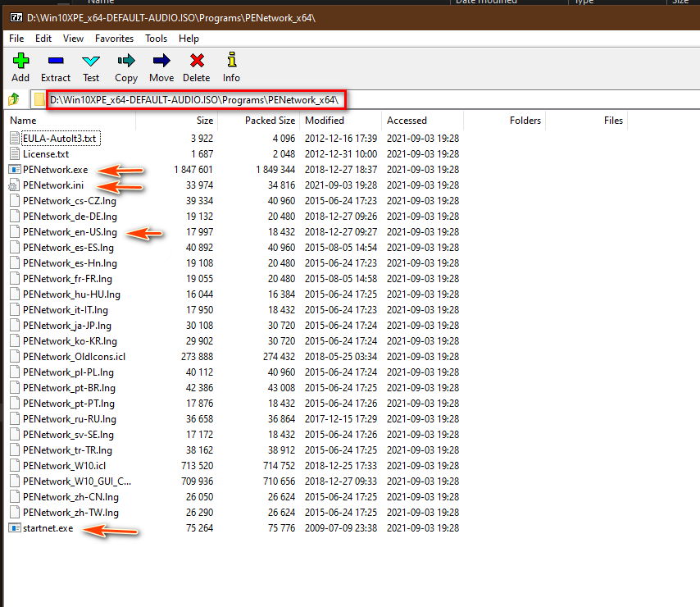700x607 pixels.
Task: Click modified date 2017-12-15 17:29
Action: point(341,419)
